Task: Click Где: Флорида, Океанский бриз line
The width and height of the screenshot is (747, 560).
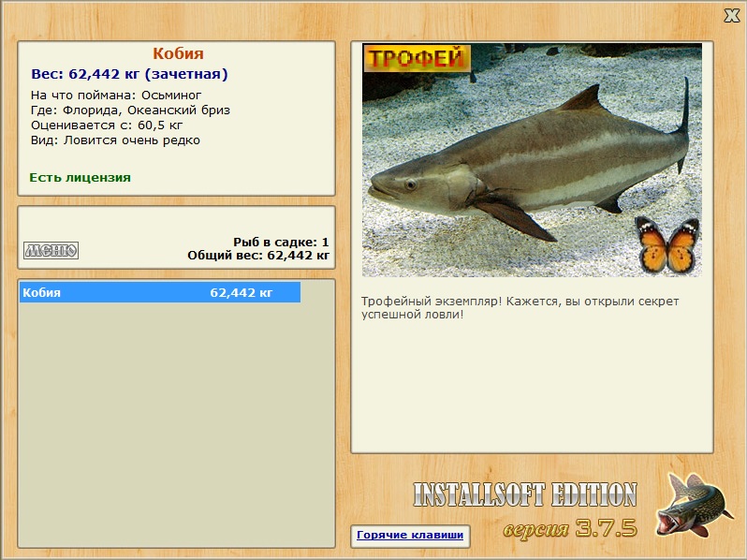Action: pyautogui.click(x=130, y=111)
